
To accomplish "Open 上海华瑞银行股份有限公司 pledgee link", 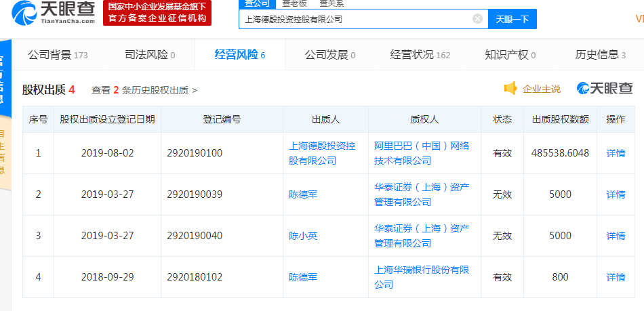I will (422, 277).
